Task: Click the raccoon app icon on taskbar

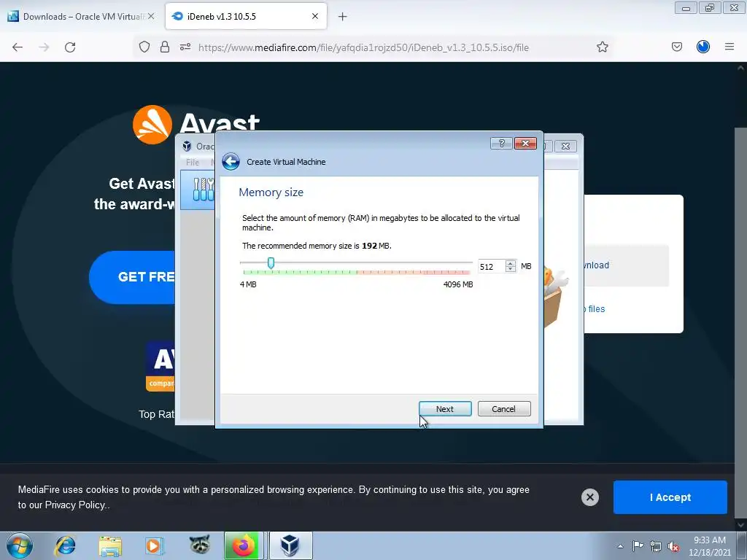Action: tap(199, 545)
